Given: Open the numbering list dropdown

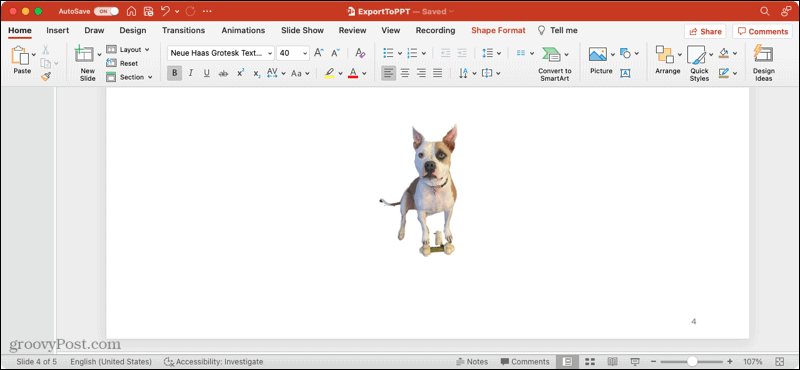Looking at the screenshot, I should pyautogui.click(x=423, y=53).
